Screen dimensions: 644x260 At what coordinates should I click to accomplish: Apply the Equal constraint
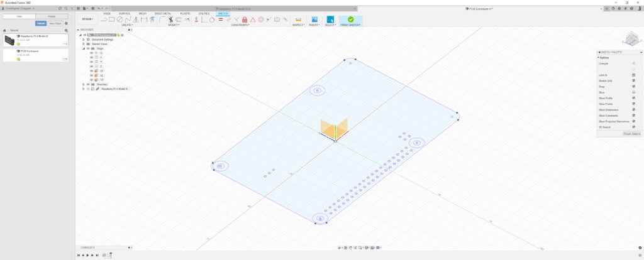(x=221, y=19)
